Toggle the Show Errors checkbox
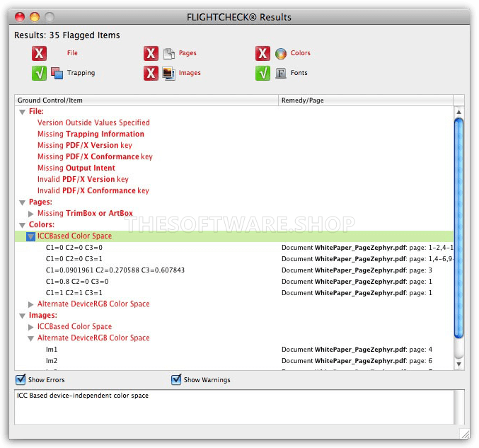Viewport: 479px width, 448px height. point(21,380)
